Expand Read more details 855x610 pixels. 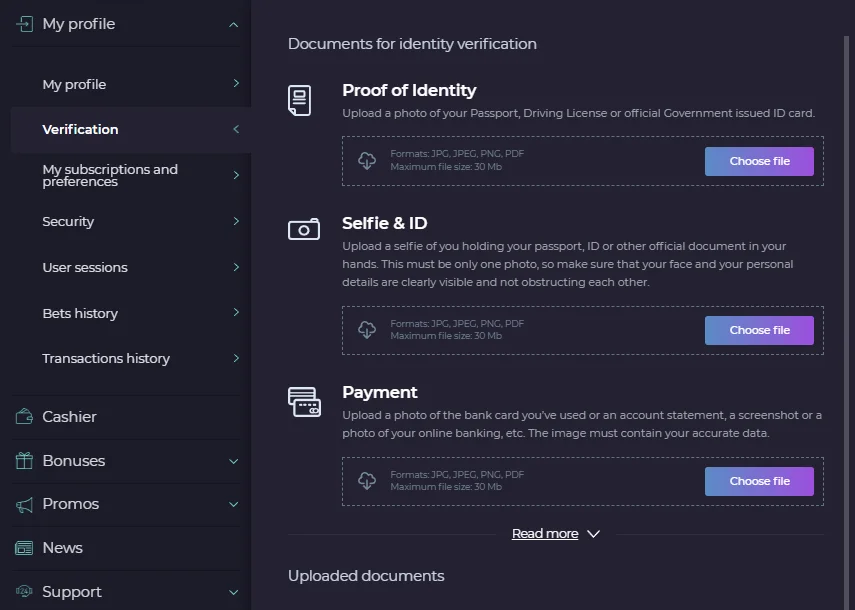click(556, 534)
